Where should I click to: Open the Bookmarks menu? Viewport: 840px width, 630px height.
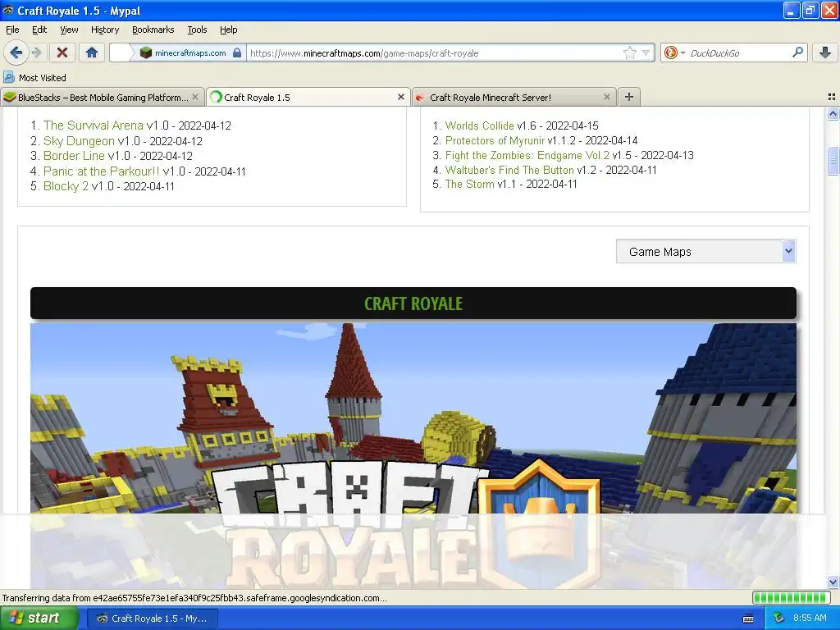[153, 30]
